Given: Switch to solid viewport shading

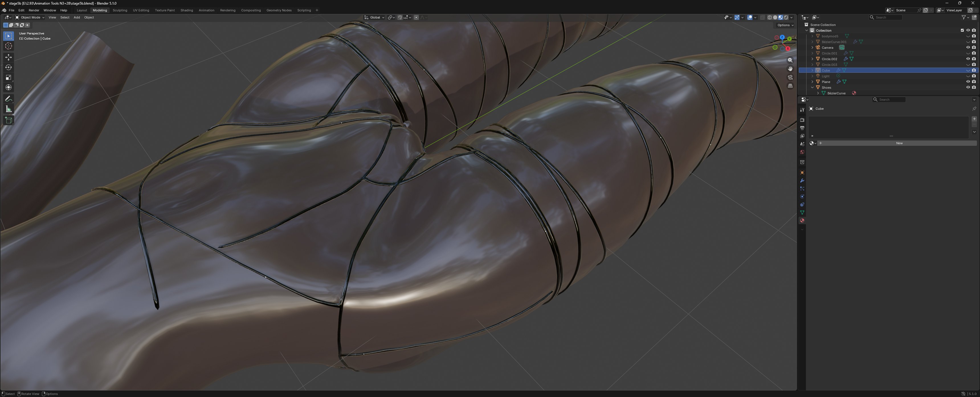Looking at the screenshot, I should [x=775, y=17].
